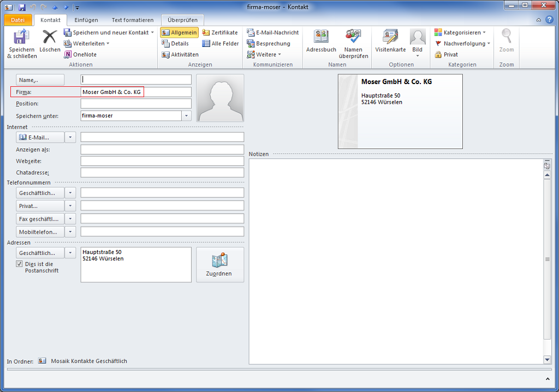Create E-Mail-Nachricht to contact
The width and height of the screenshot is (559, 392).
[x=273, y=32]
